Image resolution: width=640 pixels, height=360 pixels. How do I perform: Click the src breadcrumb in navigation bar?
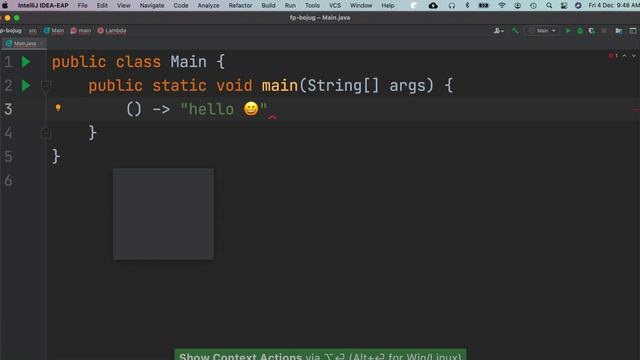(33, 31)
